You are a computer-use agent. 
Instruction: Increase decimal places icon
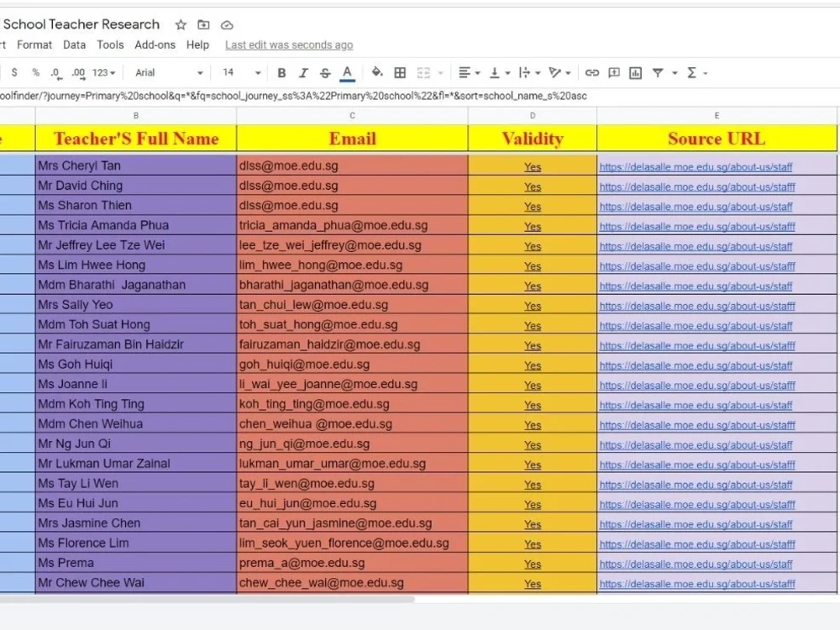point(78,73)
